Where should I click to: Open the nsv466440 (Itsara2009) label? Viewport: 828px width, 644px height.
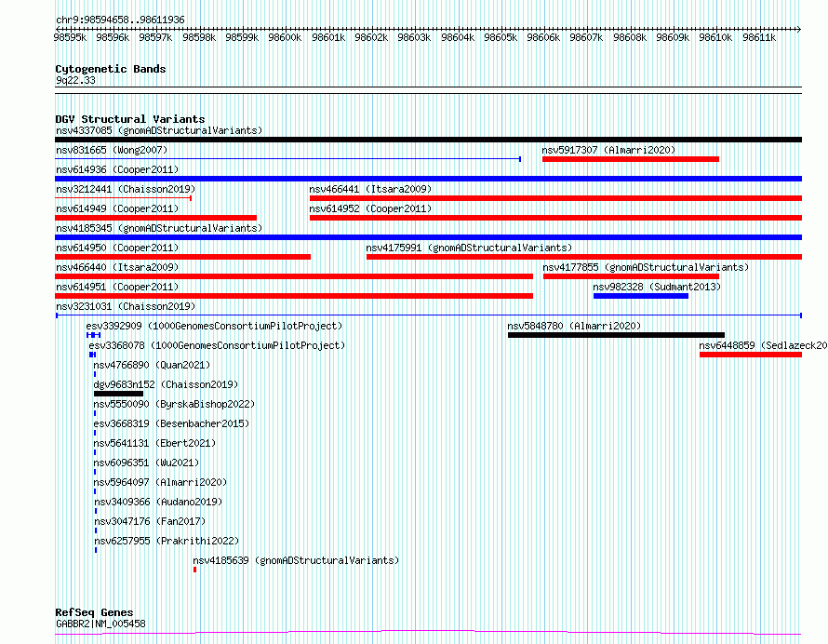pos(117,267)
